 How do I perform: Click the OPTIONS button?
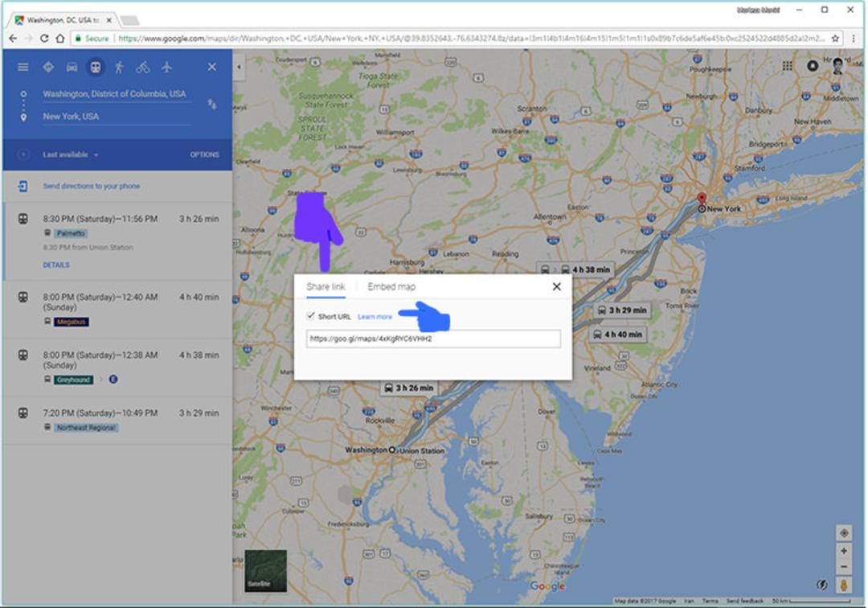pyautogui.click(x=204, y=154)
